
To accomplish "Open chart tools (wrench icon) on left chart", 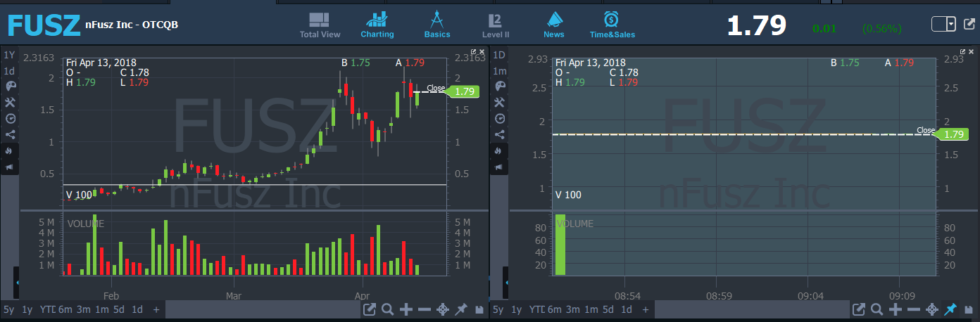I will point(10,103).
